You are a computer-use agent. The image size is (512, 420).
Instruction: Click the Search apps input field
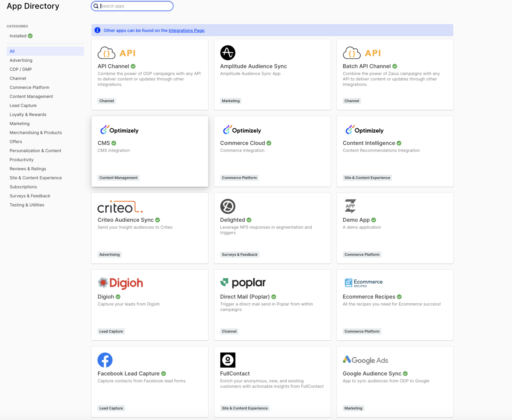click(132, 6)
